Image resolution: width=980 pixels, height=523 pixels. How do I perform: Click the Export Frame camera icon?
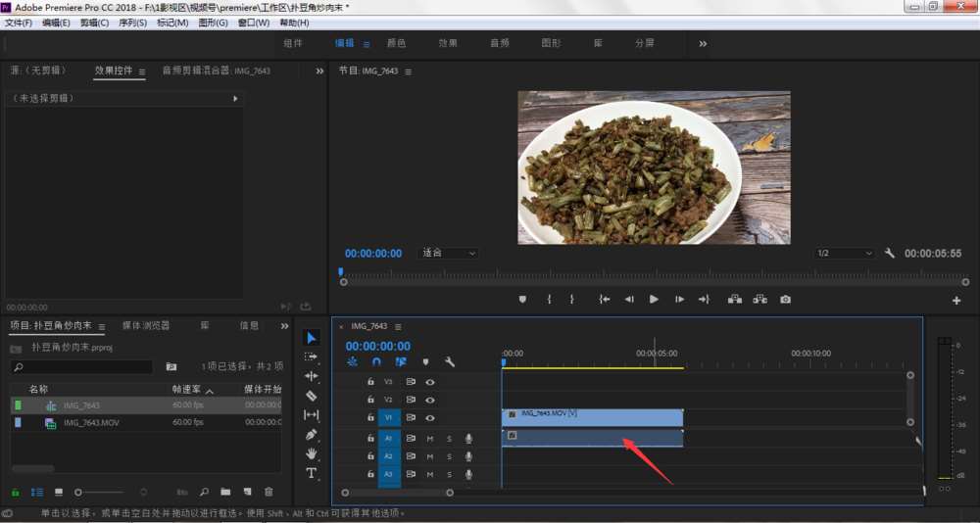(785, 300)
